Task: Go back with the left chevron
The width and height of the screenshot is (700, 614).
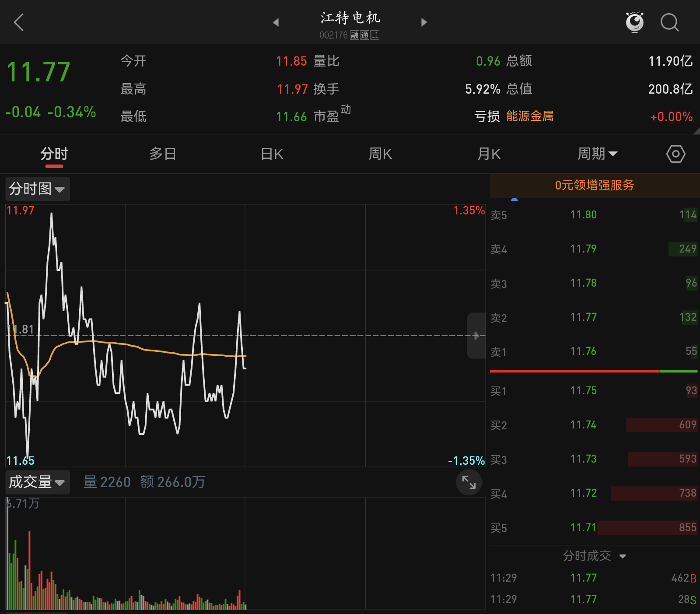Action: pos(18,22)
